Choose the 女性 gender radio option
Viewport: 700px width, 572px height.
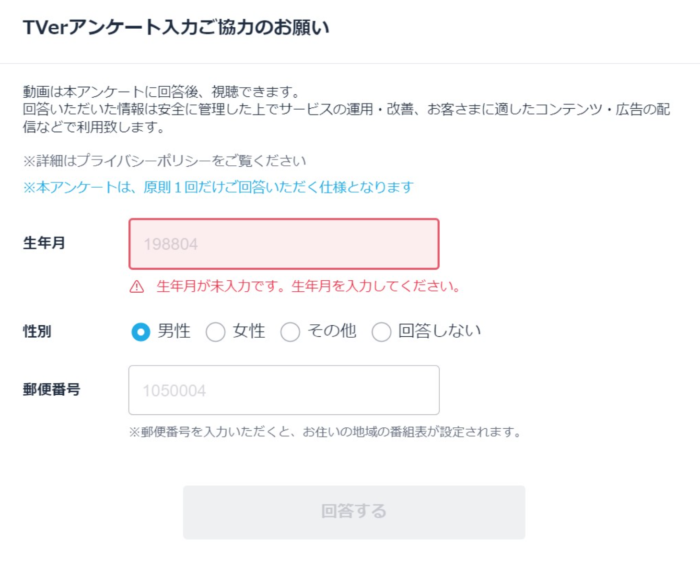(x=215, y=332)
